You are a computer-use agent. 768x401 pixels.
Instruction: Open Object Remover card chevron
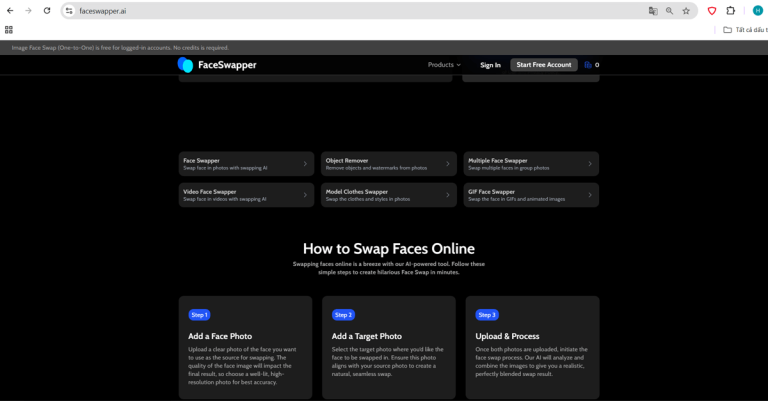448,164
